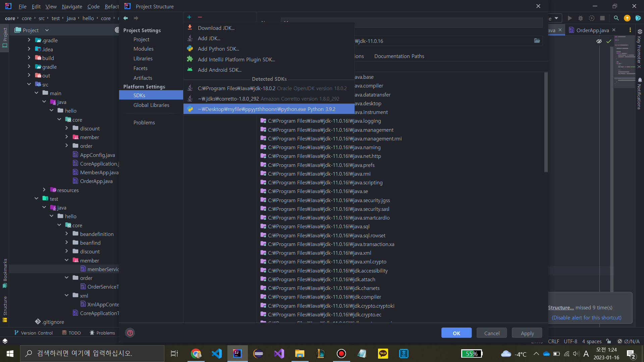Click OK to confirm SDK selection
Image resolution: width=644 pixels, height=362 pixels.
(457, 333)
